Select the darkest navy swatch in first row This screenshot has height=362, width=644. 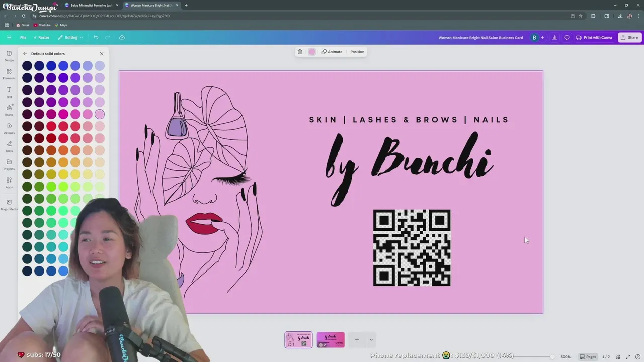click(x=27, y=66)
